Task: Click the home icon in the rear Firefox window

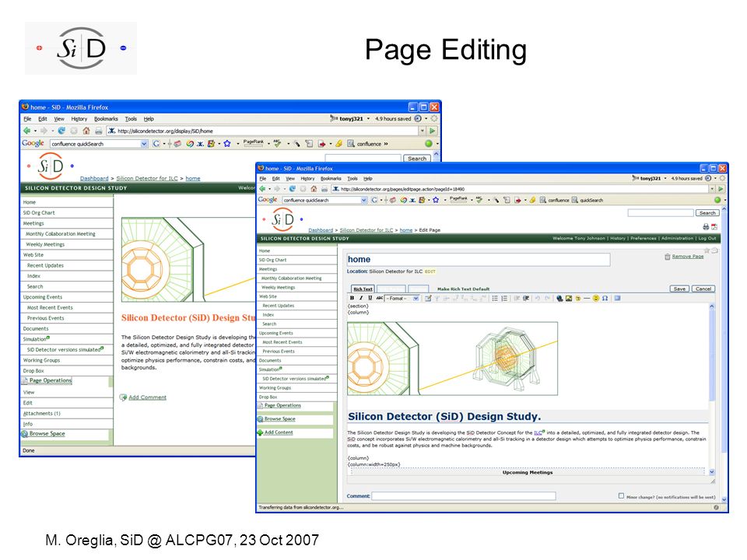Action: click(x=86, y=131)
